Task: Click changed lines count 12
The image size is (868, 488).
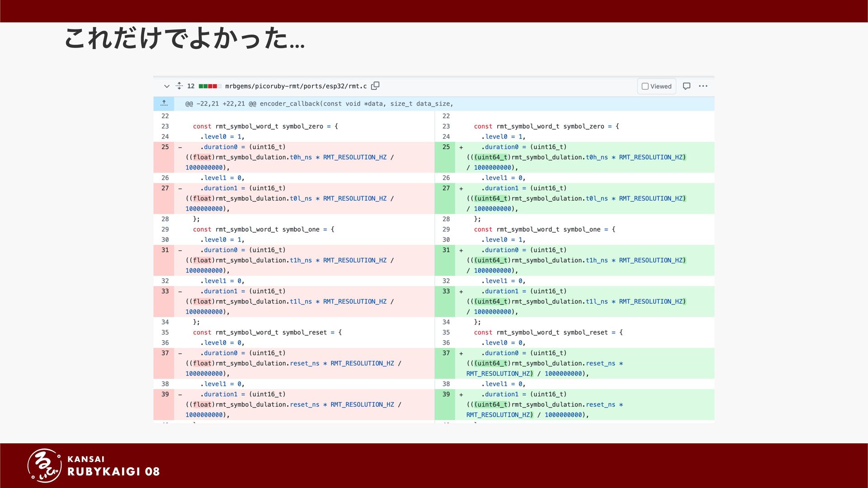Action: [x=191, y=86]
